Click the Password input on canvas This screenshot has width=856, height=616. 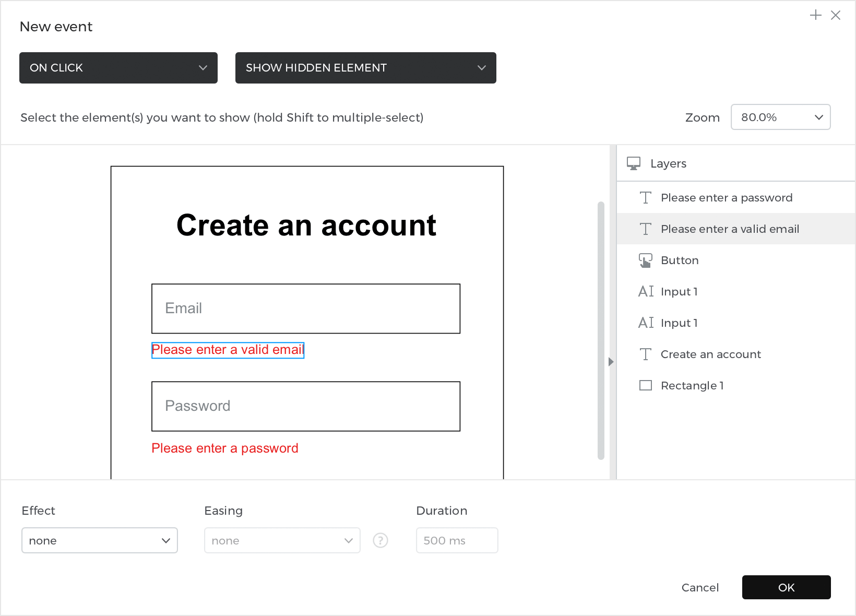point(306,406)
